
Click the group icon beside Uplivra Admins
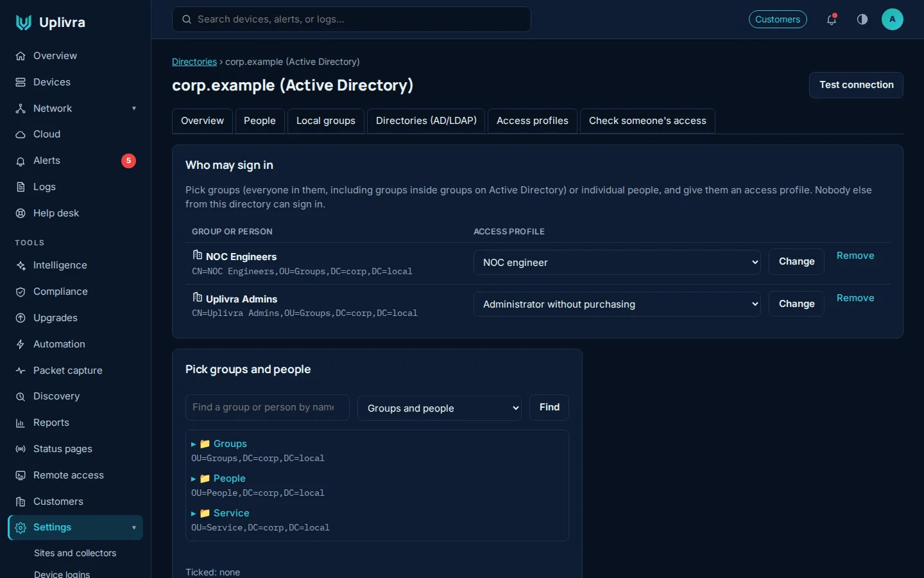pos(198,297)
